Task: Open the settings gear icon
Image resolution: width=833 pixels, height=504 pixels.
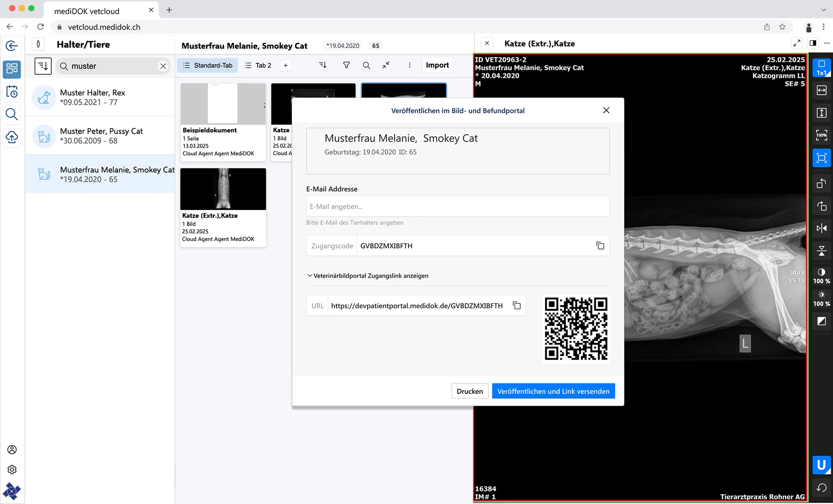Action: [12, 470]
